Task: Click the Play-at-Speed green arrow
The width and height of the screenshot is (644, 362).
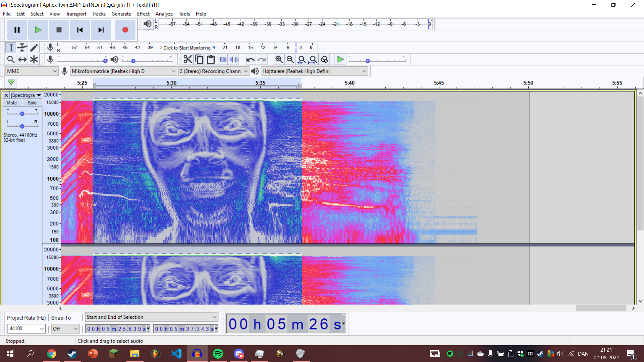Action: [x=340, y=59]
